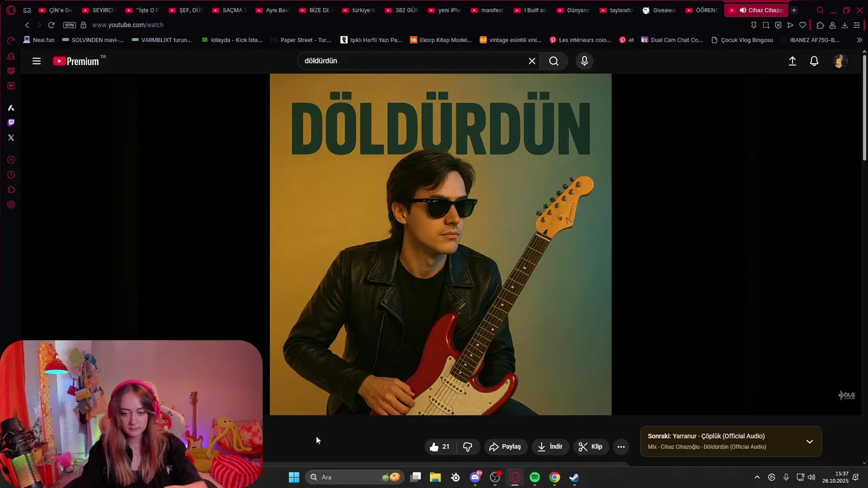Create a clip with Klip button
The image size is (868, 488).
click(x=590, y=447)
